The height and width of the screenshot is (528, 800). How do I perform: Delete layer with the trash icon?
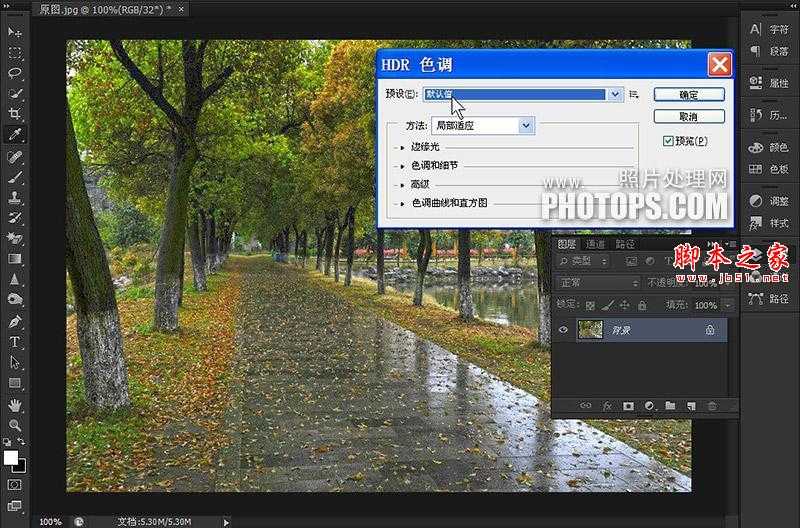point(712,406)
